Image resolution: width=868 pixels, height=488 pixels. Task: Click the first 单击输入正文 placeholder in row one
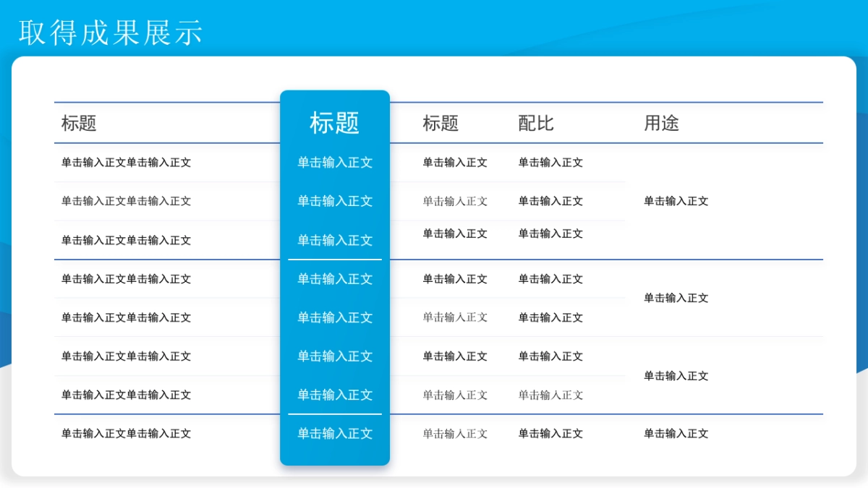click(x=127, y=163)
